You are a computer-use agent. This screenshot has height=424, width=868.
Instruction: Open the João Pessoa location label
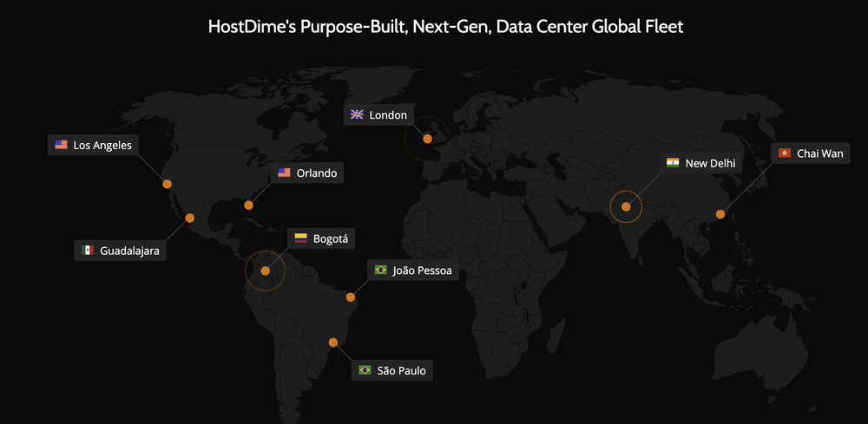coord(413,270)
